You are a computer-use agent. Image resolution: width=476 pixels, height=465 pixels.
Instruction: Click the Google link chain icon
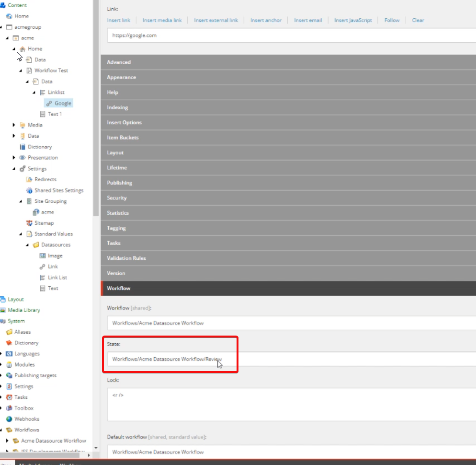[49, 104]
